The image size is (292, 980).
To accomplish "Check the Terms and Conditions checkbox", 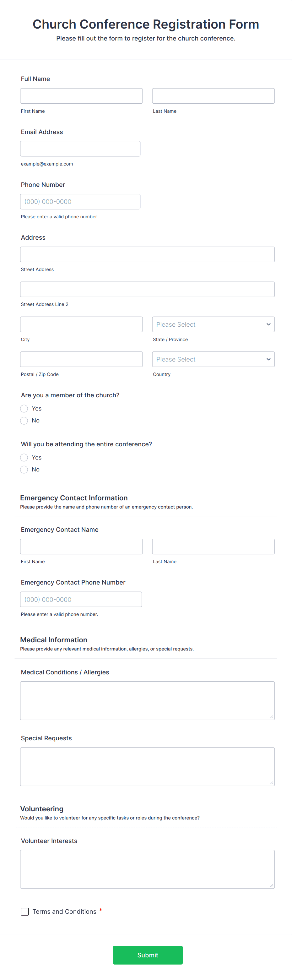I will coord(24,912).
